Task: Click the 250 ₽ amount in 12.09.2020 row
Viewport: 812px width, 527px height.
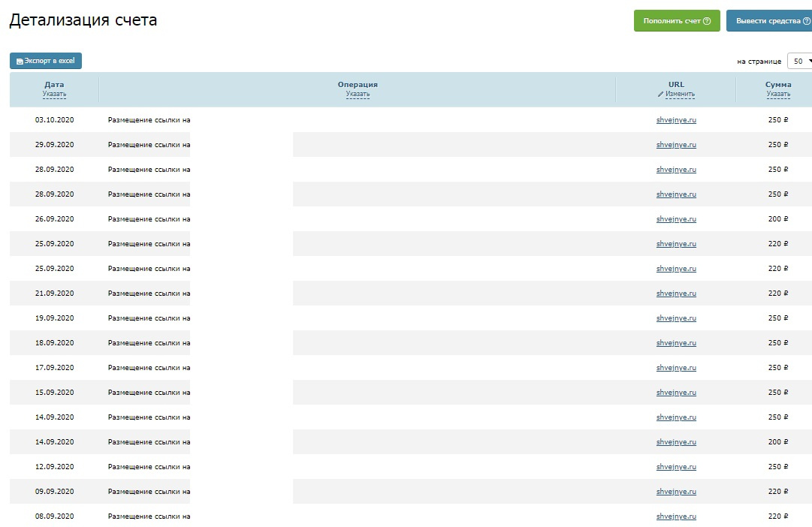Action: (777, 466)
